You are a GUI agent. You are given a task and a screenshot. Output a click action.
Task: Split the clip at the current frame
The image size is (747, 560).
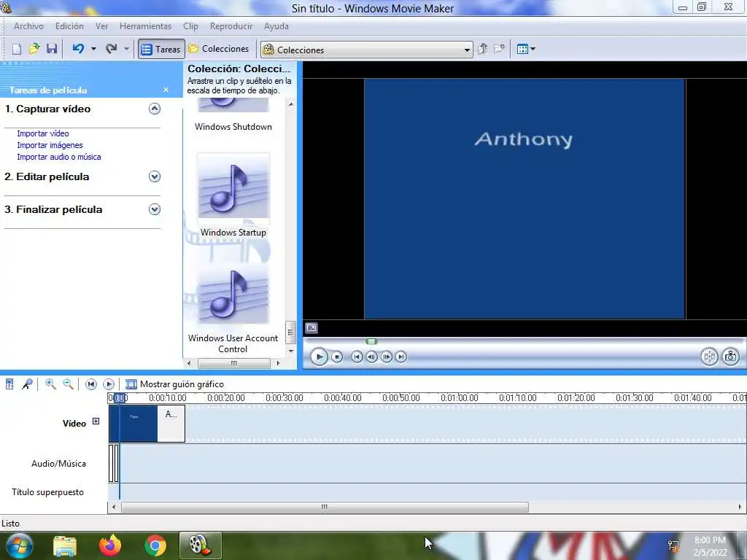(x=709, y=357)
